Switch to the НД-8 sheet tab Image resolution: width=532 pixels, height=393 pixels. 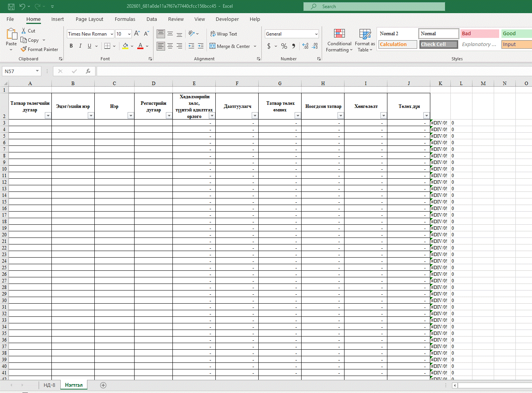[x=49, y=385]
